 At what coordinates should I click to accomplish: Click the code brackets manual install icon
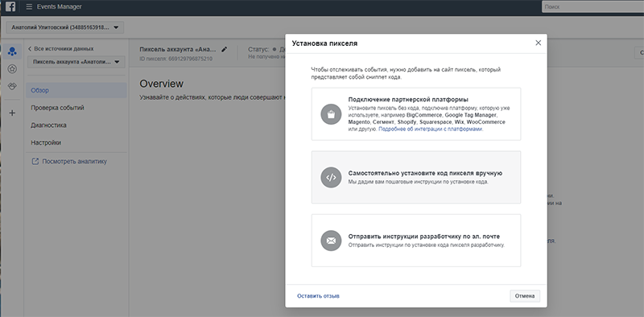[x=331, y=177]
